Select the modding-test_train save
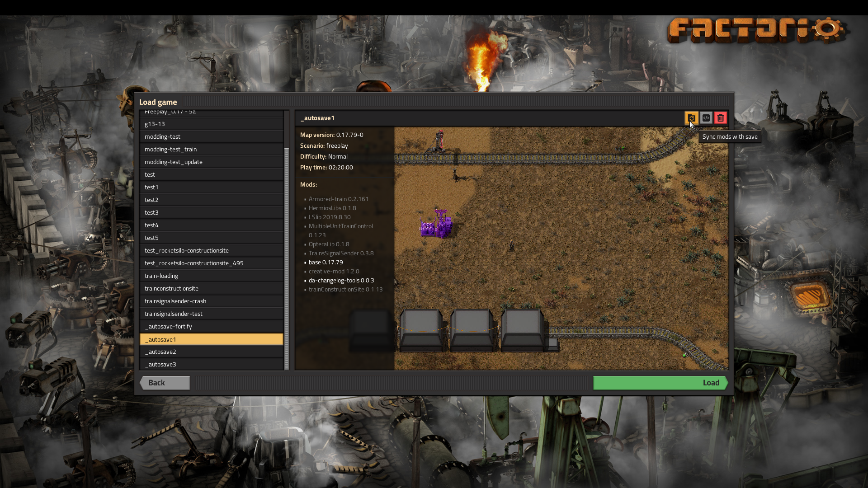The width and height of the screenshot is (868, 488). [212, 149]
